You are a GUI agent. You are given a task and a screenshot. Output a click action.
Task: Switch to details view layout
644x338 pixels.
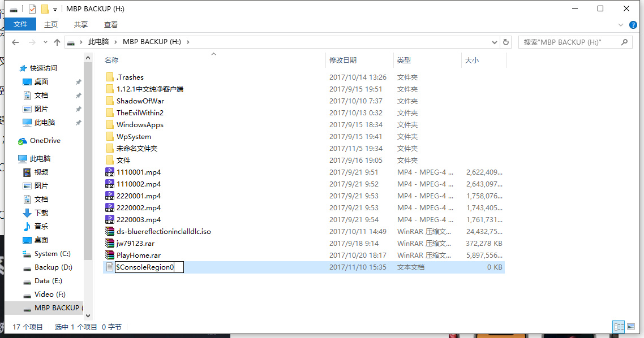point(619,327)
